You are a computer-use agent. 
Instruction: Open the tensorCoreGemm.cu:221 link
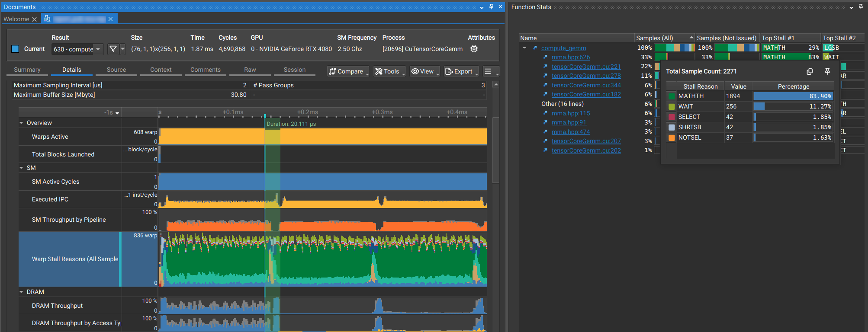tap(586, 67)
